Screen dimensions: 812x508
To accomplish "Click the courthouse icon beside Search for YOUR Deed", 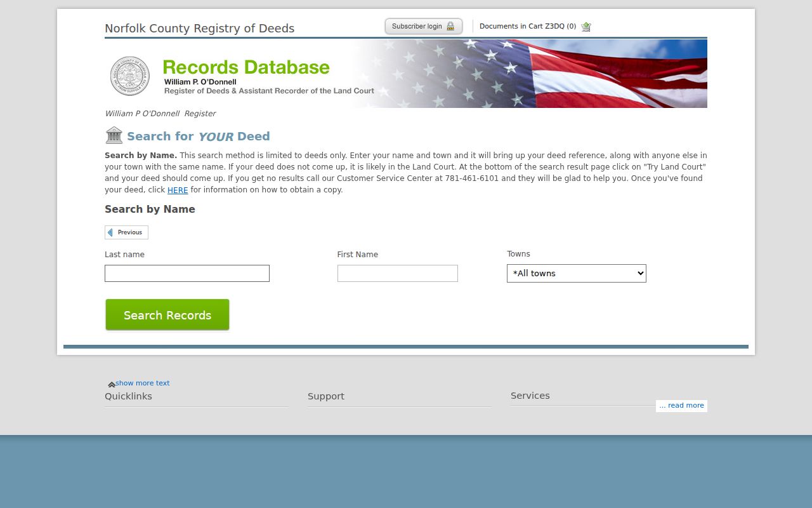I will point(114,135).
